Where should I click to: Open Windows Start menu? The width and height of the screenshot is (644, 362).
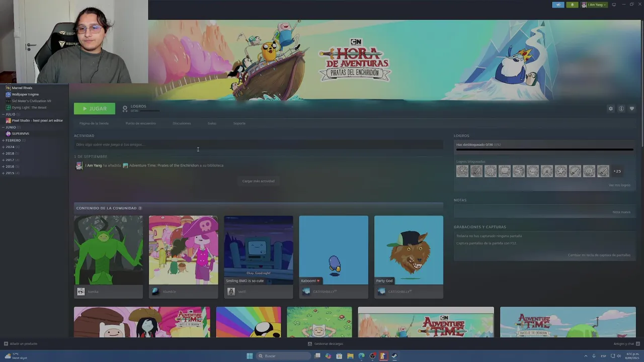(250, 356)
